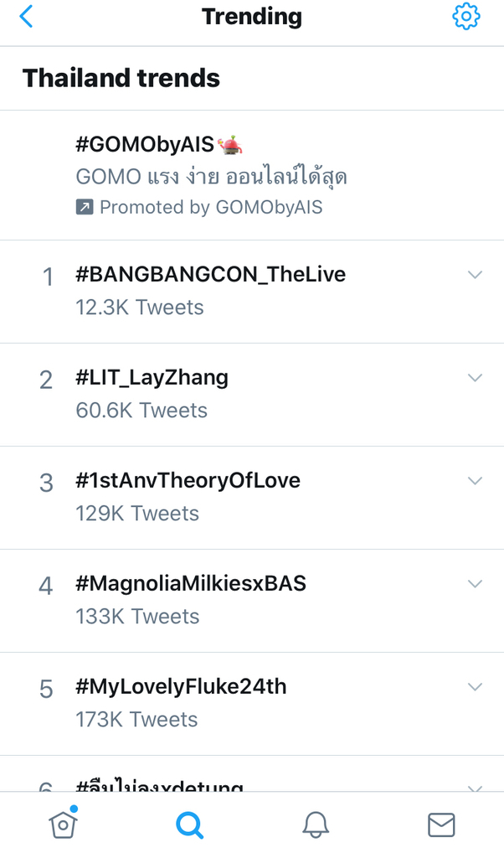View the #1stAnvTheoryOfLove trend

pyautogui.click(x=188, y=481)
